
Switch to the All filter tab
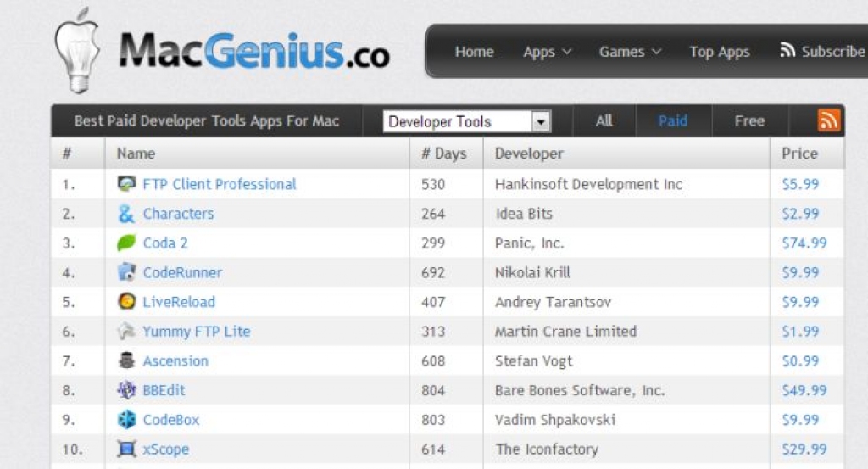604,120
